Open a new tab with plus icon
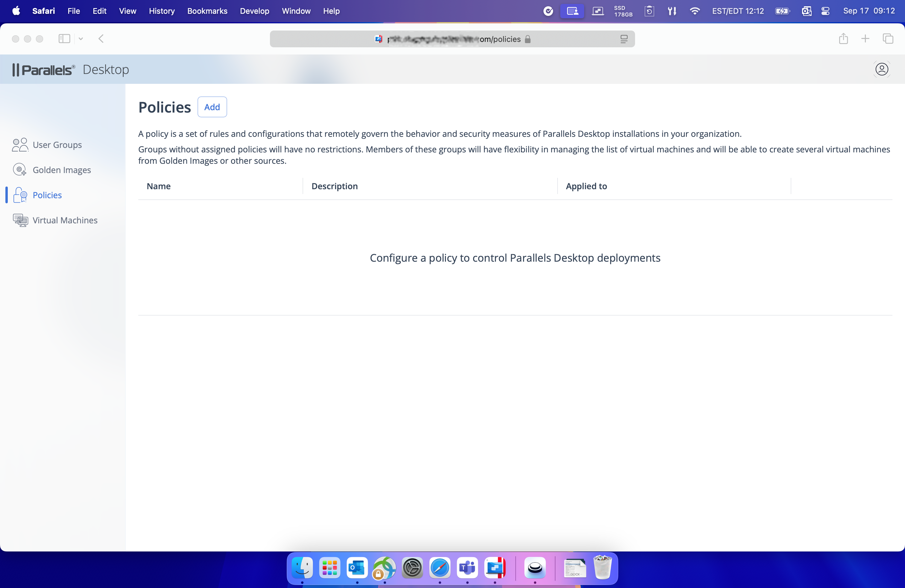 click(865, 39)
